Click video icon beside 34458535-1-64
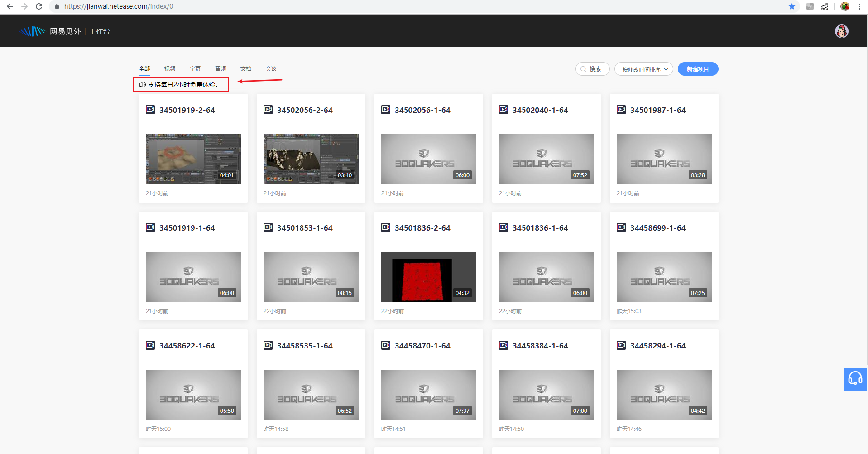 pyautogui.click(x=268, y=345)
